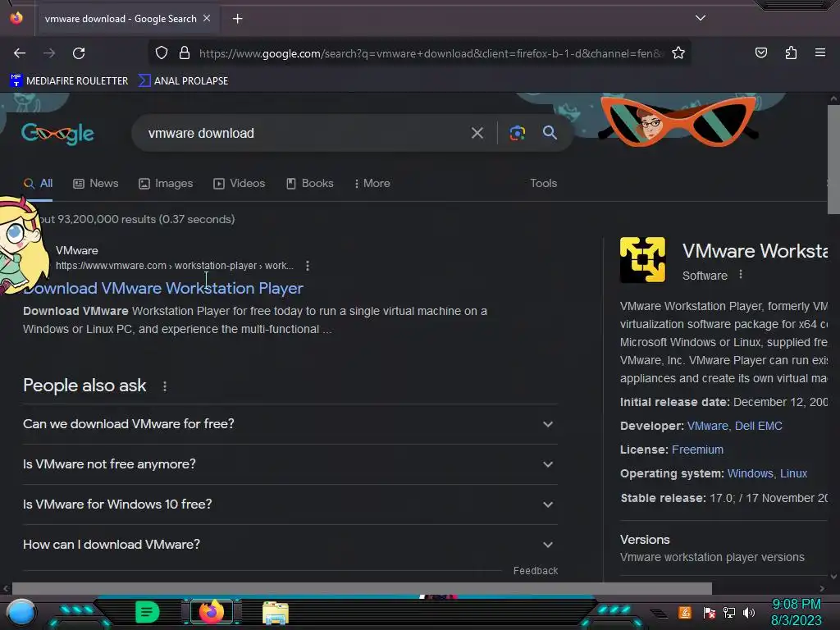Close the vmware download tab

[207, 18]
